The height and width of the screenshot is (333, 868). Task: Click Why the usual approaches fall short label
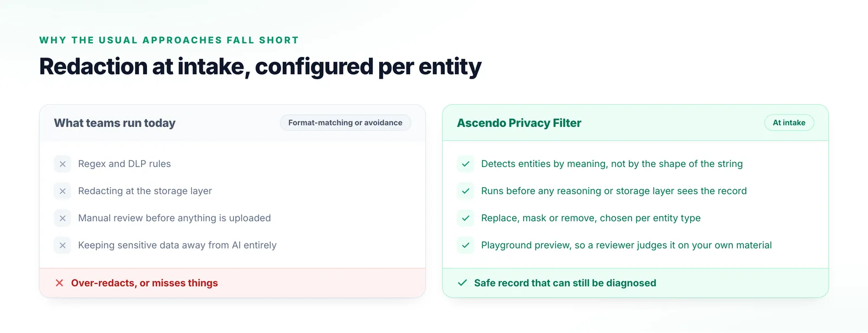[x=169, y=40]
